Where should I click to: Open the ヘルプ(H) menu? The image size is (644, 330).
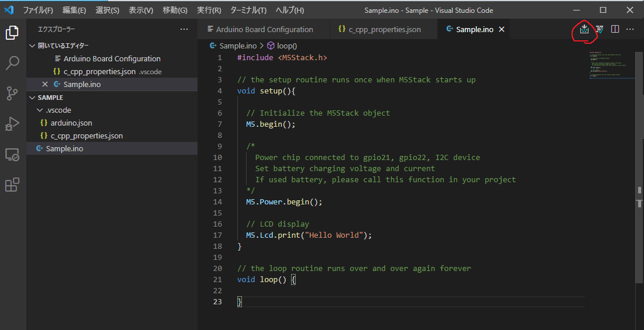[290, 11]
